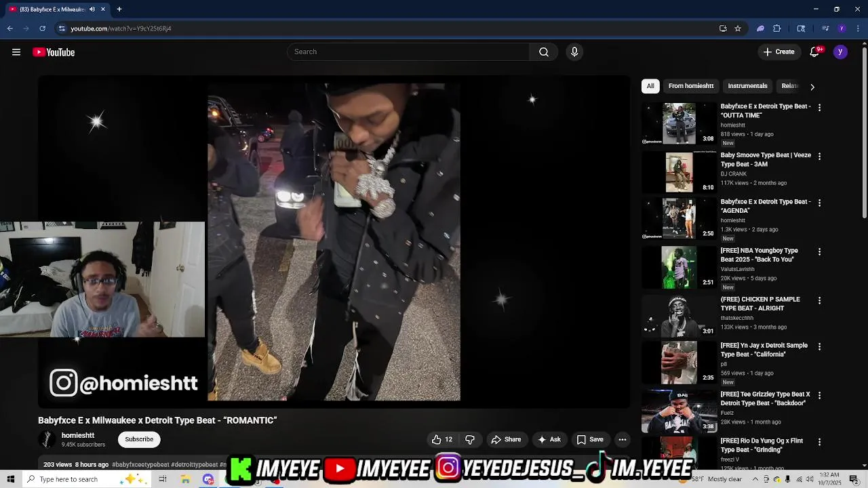The width and height of the screenshot is (868, 488).
Task: Open the purple extension icon in toolbar
Action: click(760, 28)
